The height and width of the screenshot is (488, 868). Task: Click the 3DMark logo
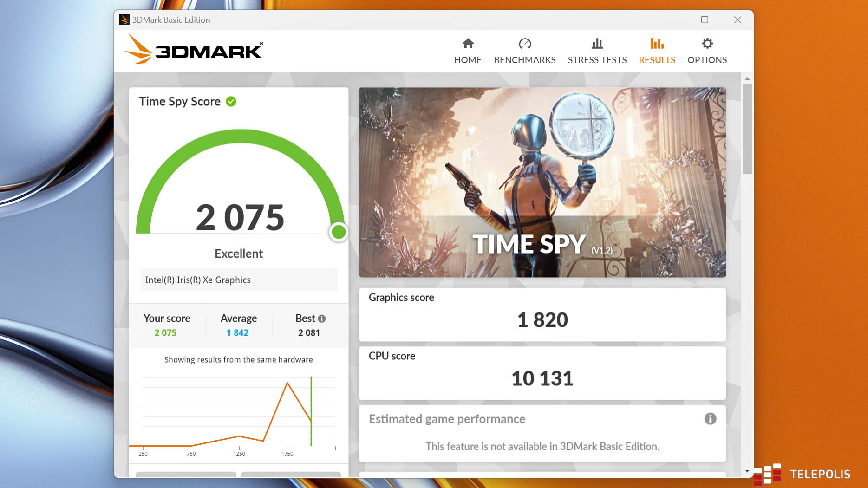pos(194,50)
